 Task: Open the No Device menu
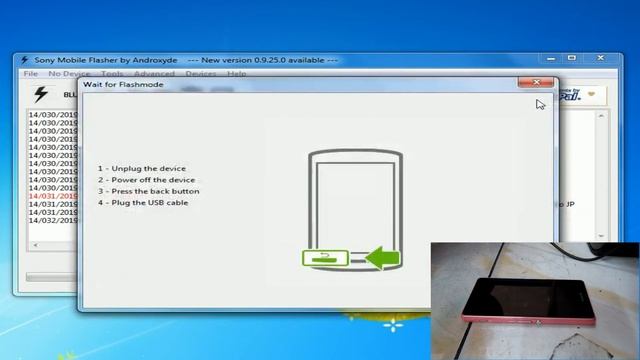[x=69, y=74]
